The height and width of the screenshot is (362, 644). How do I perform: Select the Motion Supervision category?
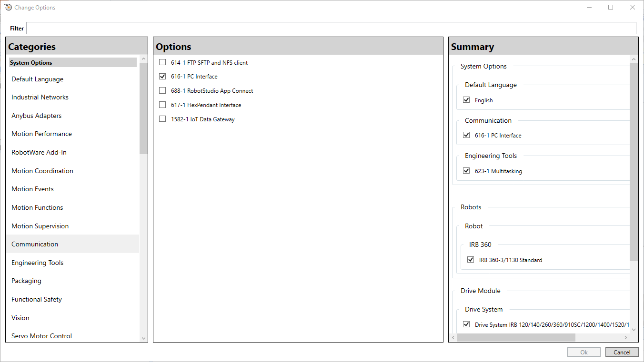[72, 226]
